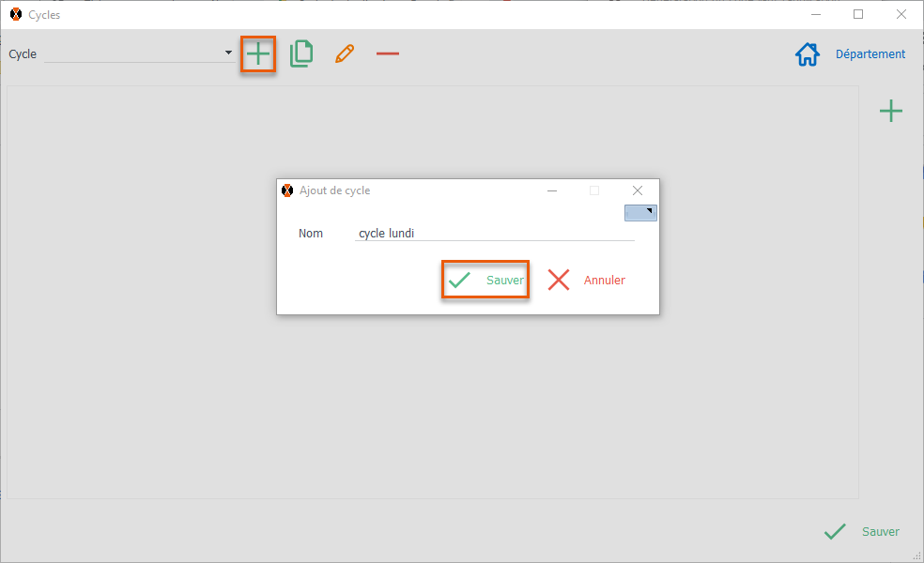Click the duplicate cycle icon in toolbar
This screenshot has width=924, height=563.
coord(301,54)
